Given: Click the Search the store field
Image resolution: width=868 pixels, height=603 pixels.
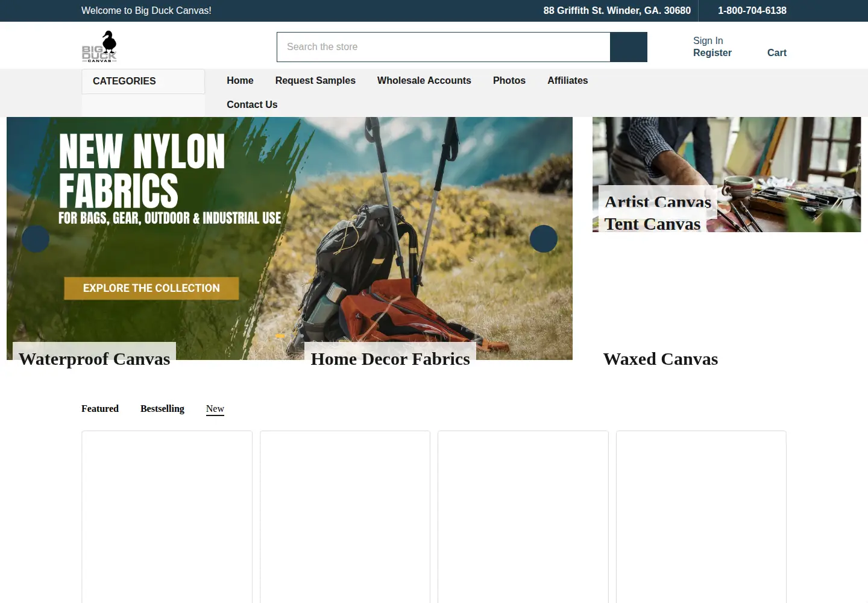Looking at the screenshot, I should [444, 47].
